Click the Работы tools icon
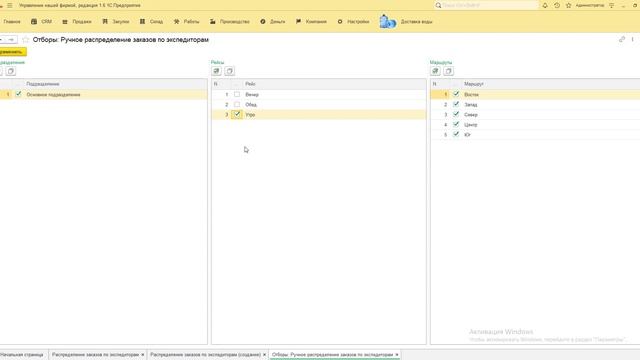The image size is (640, 360). (176, 21)
